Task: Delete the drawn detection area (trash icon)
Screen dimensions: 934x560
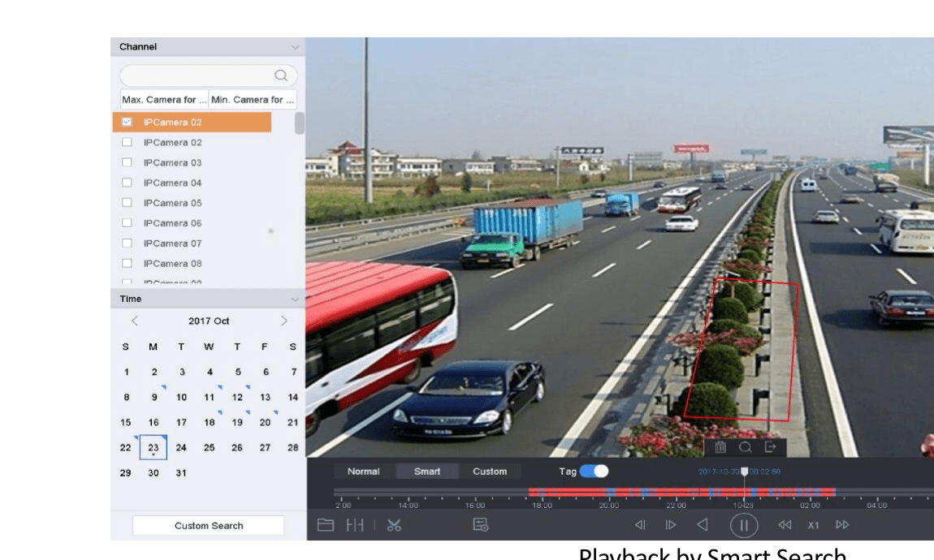Action: [720, 447]
